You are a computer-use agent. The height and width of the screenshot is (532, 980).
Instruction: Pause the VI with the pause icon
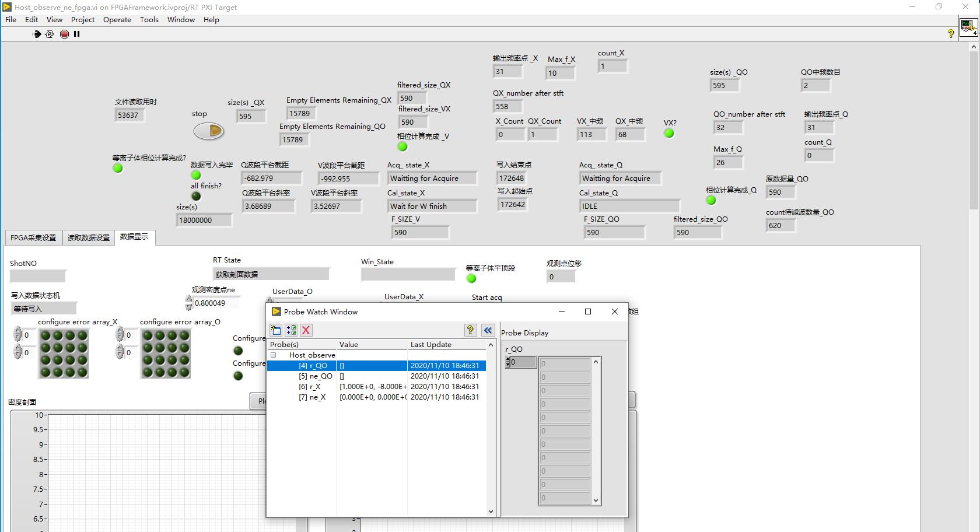(x=76, y=34)
